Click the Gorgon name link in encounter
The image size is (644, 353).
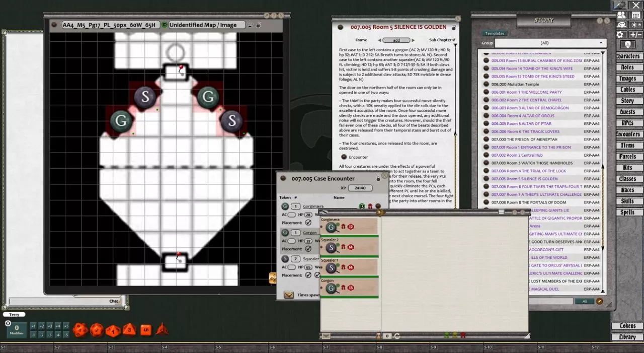pos(310,233)
